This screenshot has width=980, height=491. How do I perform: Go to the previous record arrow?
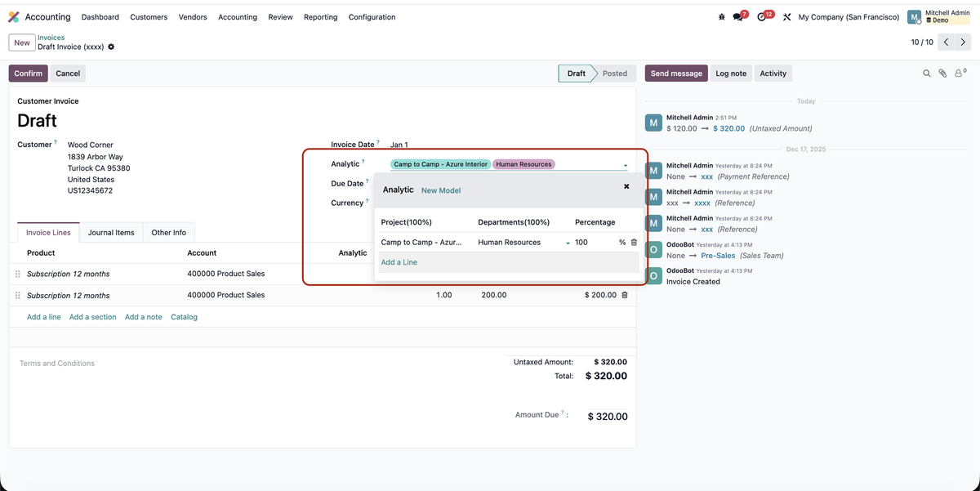tap(946, 42)
